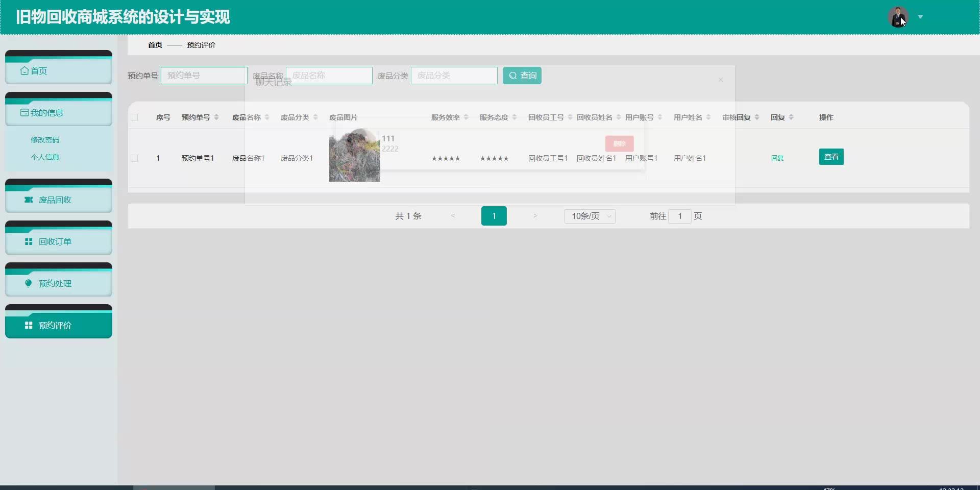Open 修改密码 in the sidebar
Viewport: 980px width, 490px height.
point(45,140)
